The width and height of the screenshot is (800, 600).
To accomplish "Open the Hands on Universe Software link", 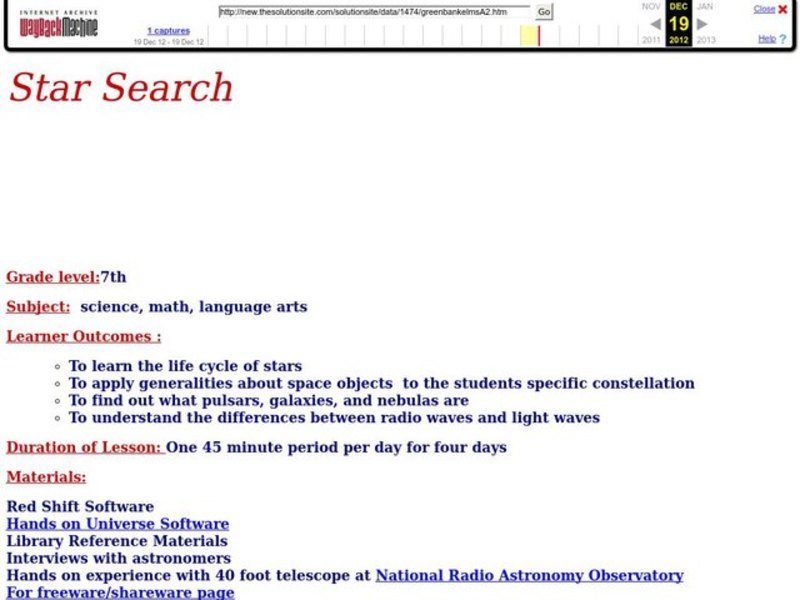I will (117, 523).
